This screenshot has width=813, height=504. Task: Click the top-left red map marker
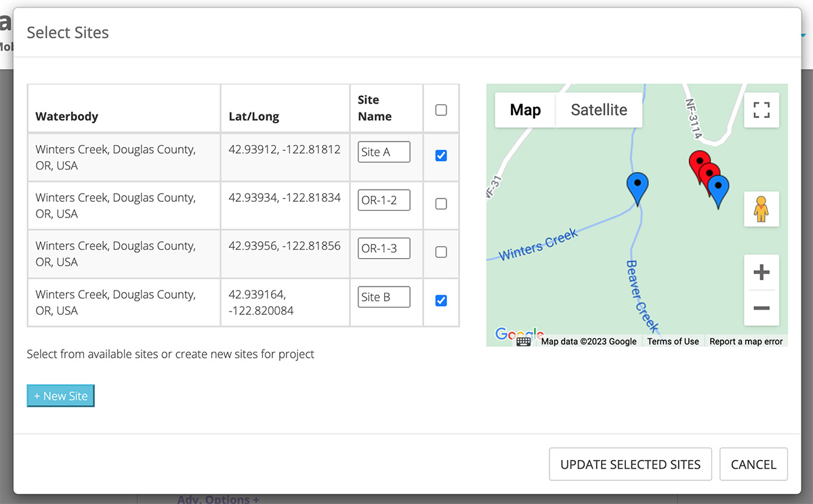tap(697, 163)
